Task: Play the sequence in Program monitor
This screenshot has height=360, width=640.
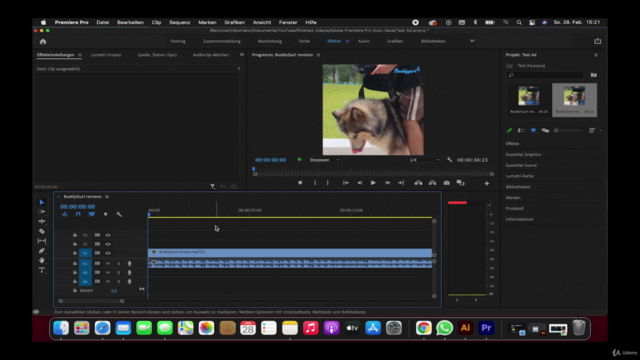Action: [x=373, y=183]
